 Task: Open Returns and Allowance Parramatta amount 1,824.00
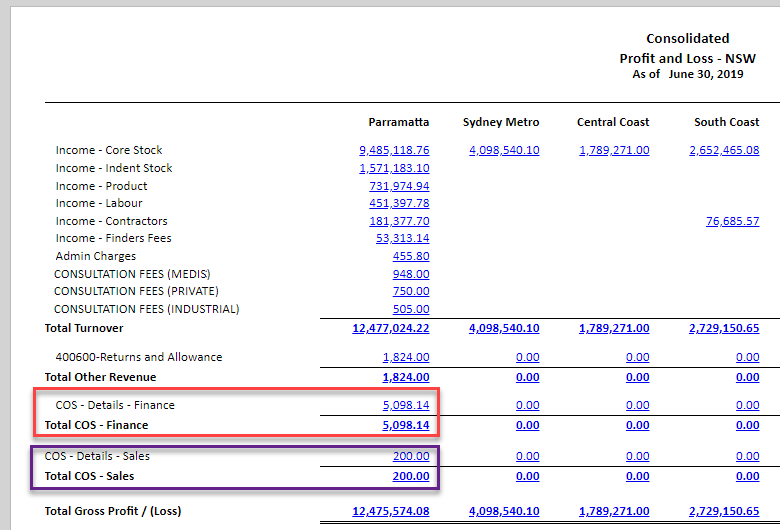pos(406,357)
